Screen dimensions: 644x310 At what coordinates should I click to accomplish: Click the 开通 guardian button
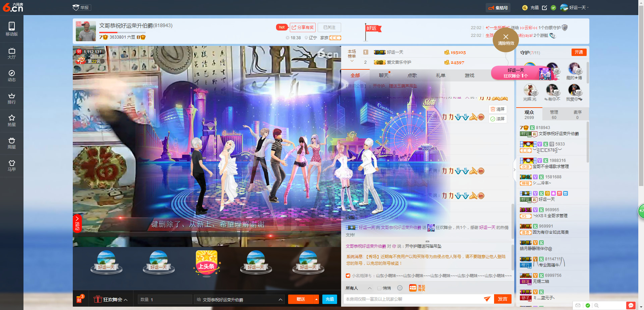click(579, 52)
